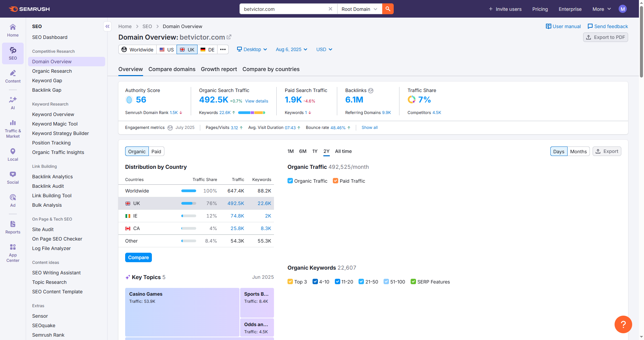Click the Traffic Share donut icon
This screenshot has height=340, width=644.
pyautogui.click(x=412, y=99)
